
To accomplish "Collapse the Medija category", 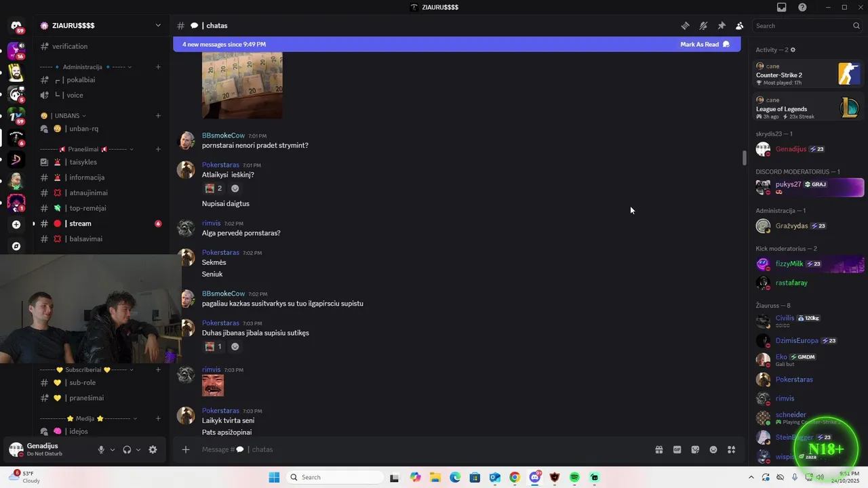I will 89,419.
